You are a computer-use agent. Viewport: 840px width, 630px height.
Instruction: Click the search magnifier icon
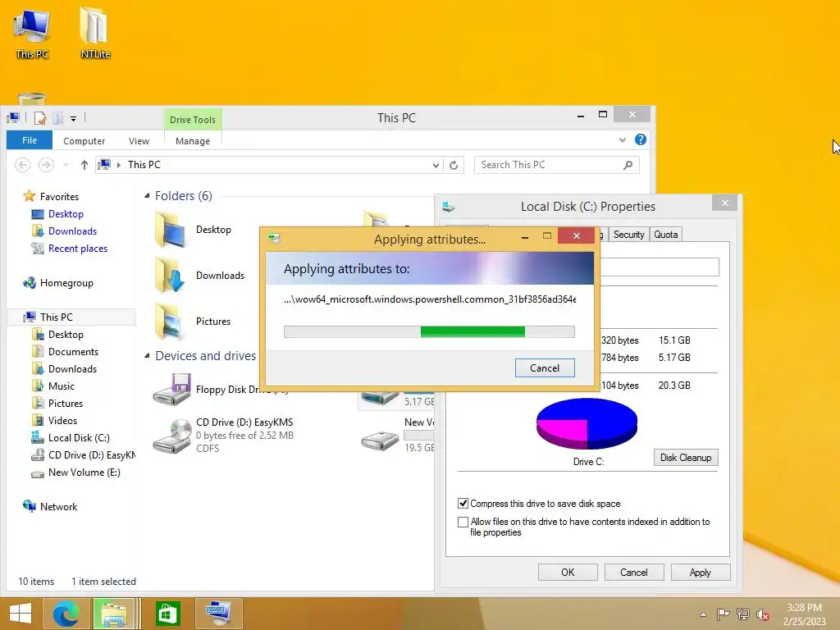pyautogui.click(x=628, y=165)
